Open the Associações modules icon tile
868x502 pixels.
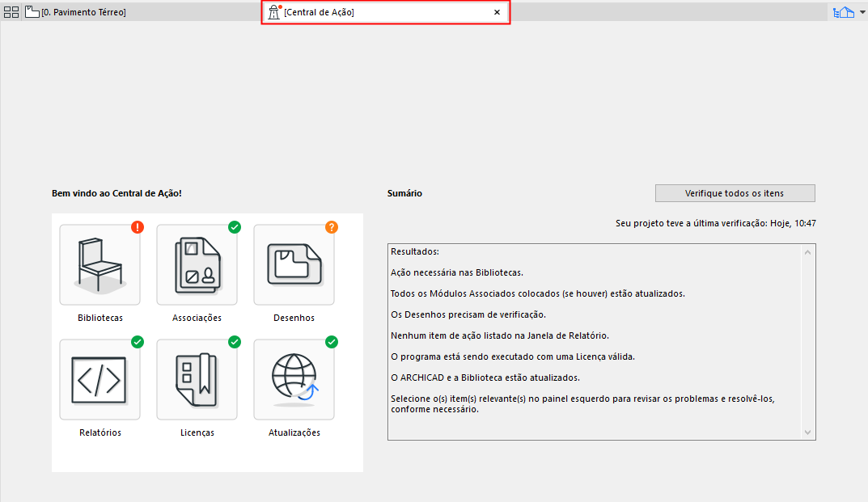click(197, 264)
